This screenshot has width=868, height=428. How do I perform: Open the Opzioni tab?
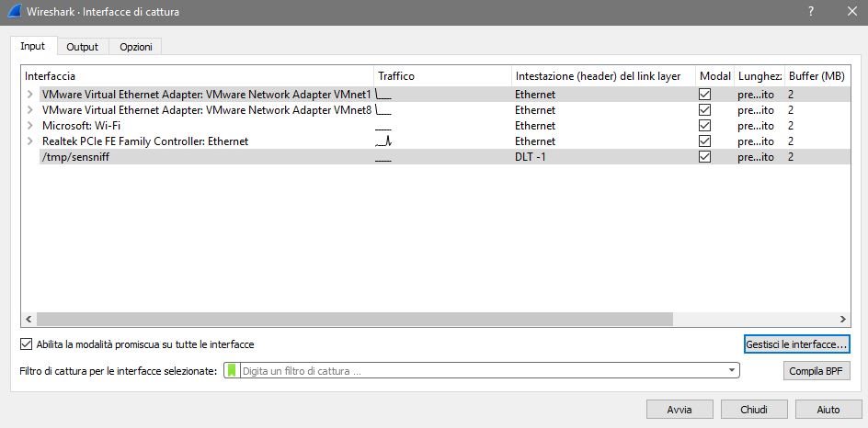135,47
